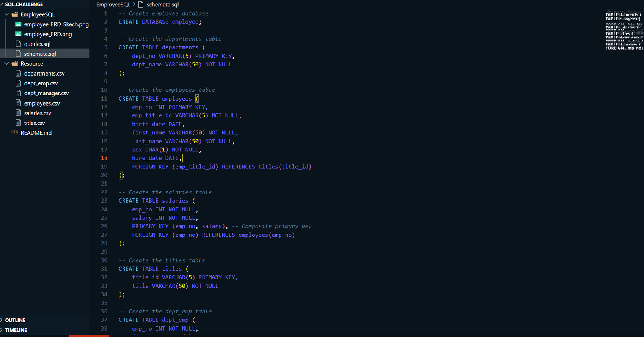This screenshot has width=644, height=337.
Task: Expand the OUTLINE section
Action: pos(15,320)
